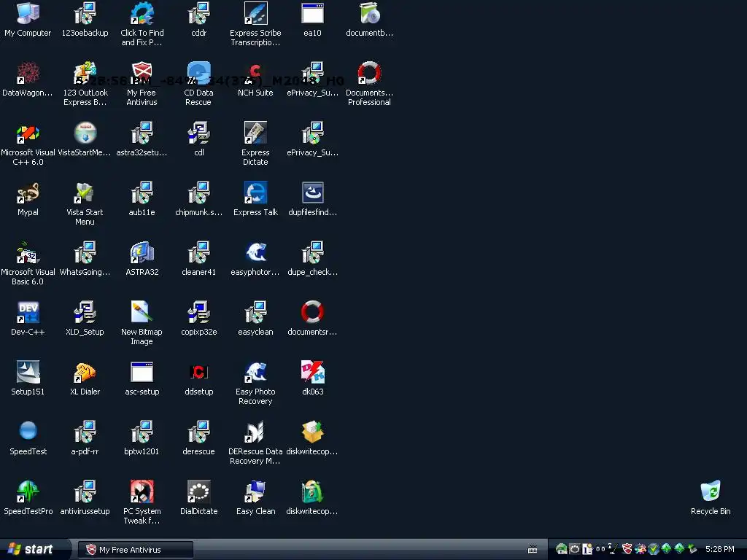Open Documents Professional lifebuoy icon
This screenshot has width=747, height=560.
pos(369,84)
